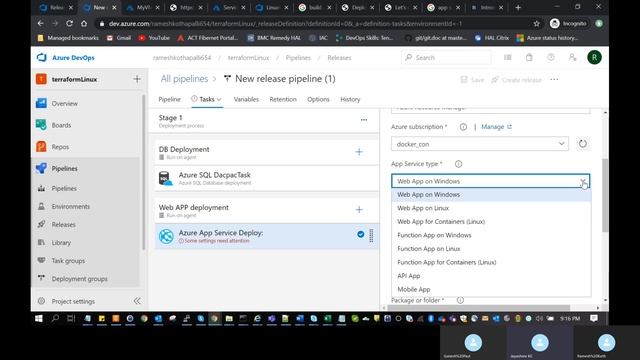640x360 pixels.
Task: Choose Function App for Containers (Linux)
Action: [491, 262]
